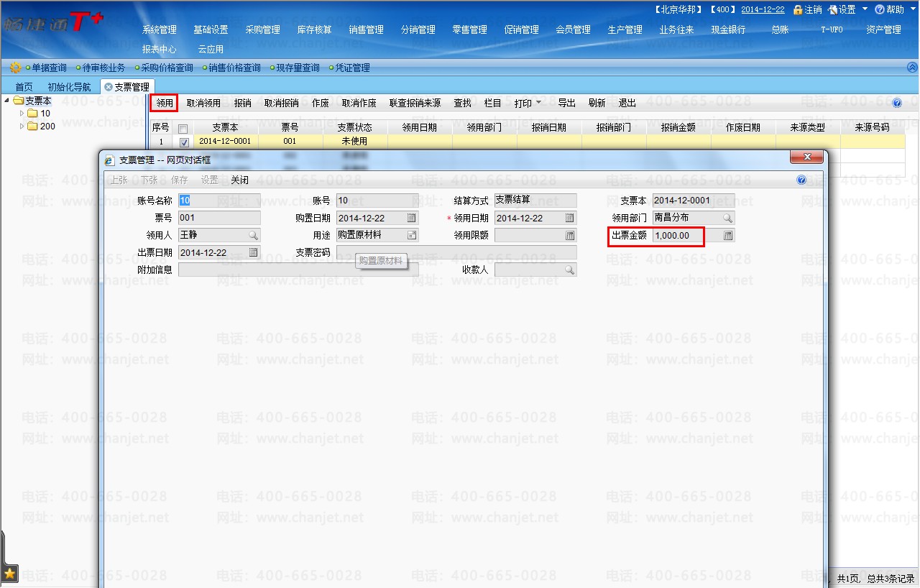This screenshot has width=920, height=588.
Task: Click into the 票号 input field
Action: (x=219, y=218)
